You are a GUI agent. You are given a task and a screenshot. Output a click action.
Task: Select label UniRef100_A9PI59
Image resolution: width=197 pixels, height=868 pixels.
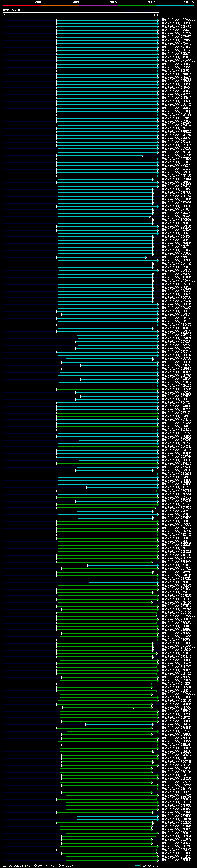click(177, 50)
